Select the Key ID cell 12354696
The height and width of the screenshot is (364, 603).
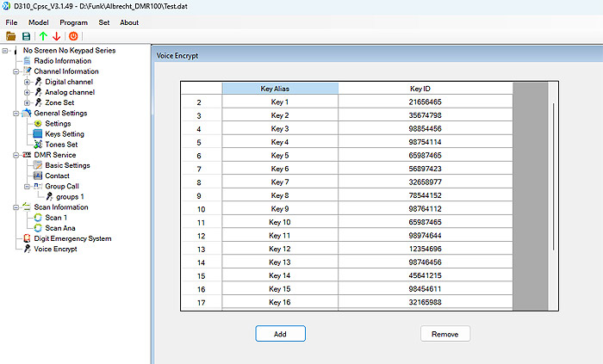pyautogui.click(x=425, y=249)
